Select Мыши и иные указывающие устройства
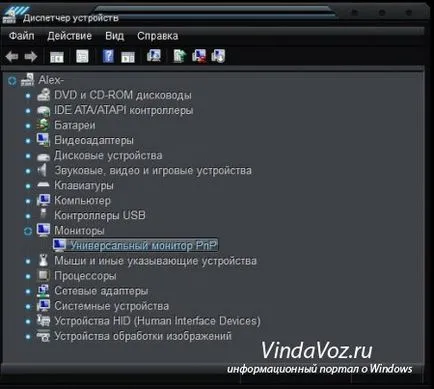Image resolution: width=434 pixels, height=389 pixels. (155, 261)
